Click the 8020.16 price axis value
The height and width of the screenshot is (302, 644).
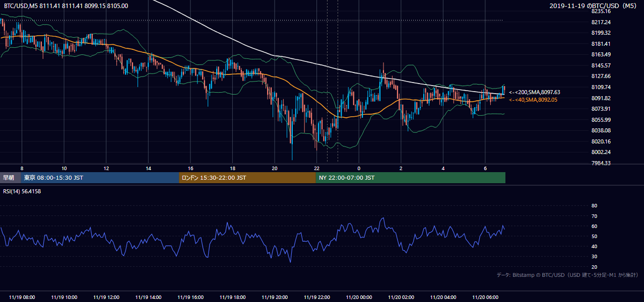tap(601, 141)
